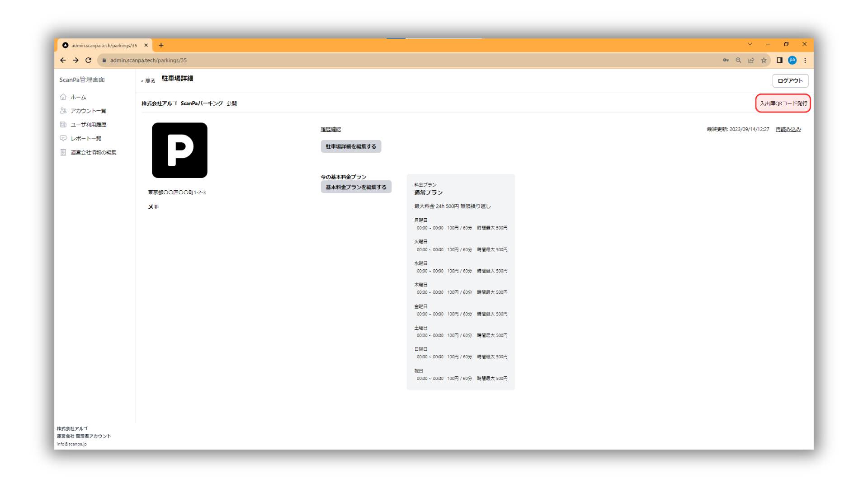
Task: Click 入出庫QRコード発行 button
Action: tap(783, 103)
